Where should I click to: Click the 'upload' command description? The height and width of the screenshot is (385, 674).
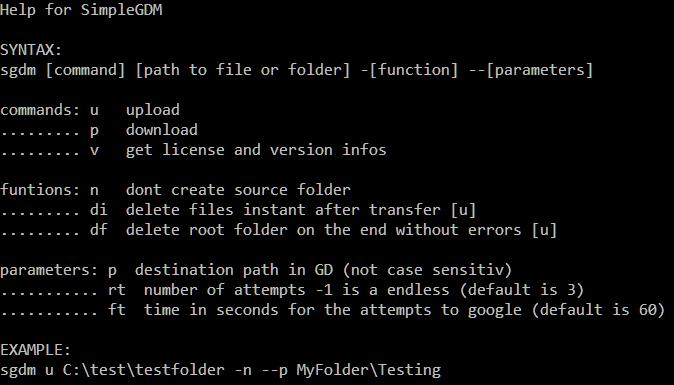153,110
